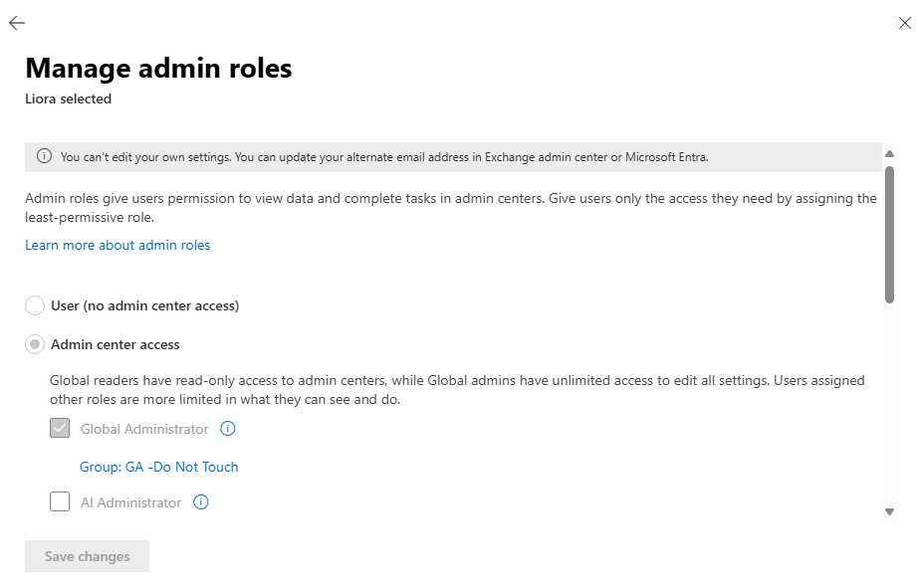
Task: Click the "Admin center access" option label
Action: (115, 344)
